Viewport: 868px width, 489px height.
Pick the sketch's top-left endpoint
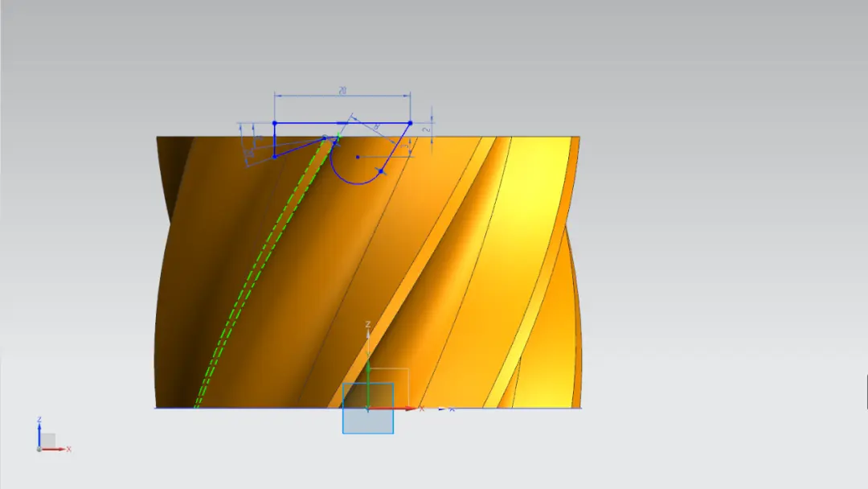pos(275,123)
